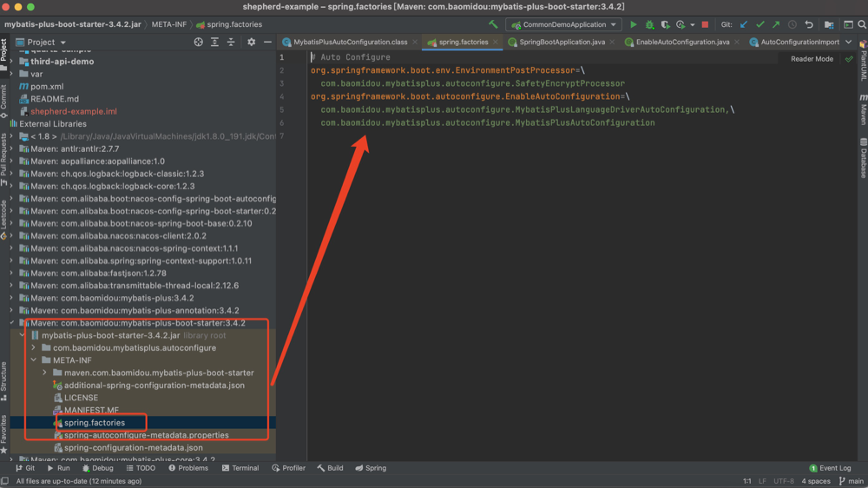Show Git history clock icon
The width and height of the screenshot is (868, 488).
click(792, 24)
